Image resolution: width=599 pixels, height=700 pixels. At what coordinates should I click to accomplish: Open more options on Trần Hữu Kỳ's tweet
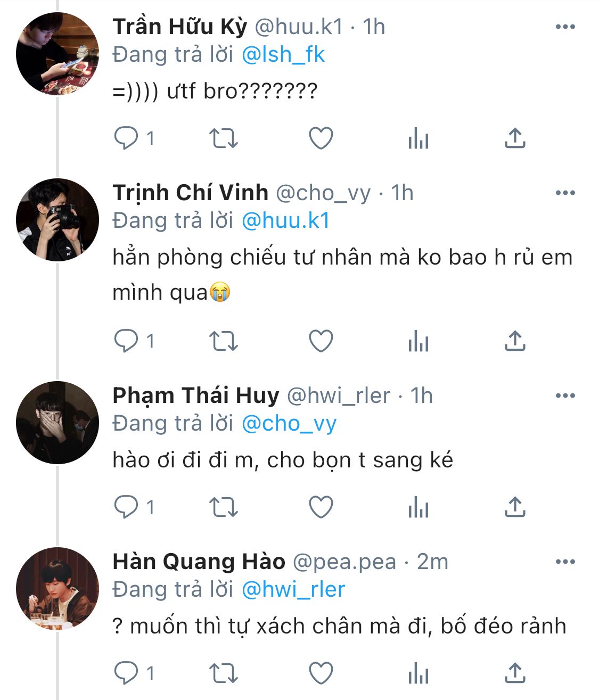pos(565,27)
